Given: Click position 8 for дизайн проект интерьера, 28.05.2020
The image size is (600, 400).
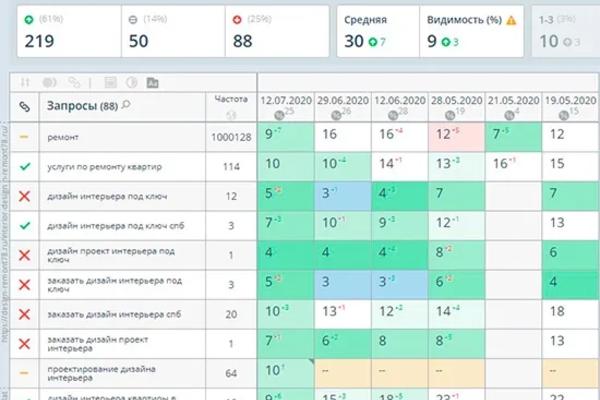Looking at the screenshot, I should [457, 255].
